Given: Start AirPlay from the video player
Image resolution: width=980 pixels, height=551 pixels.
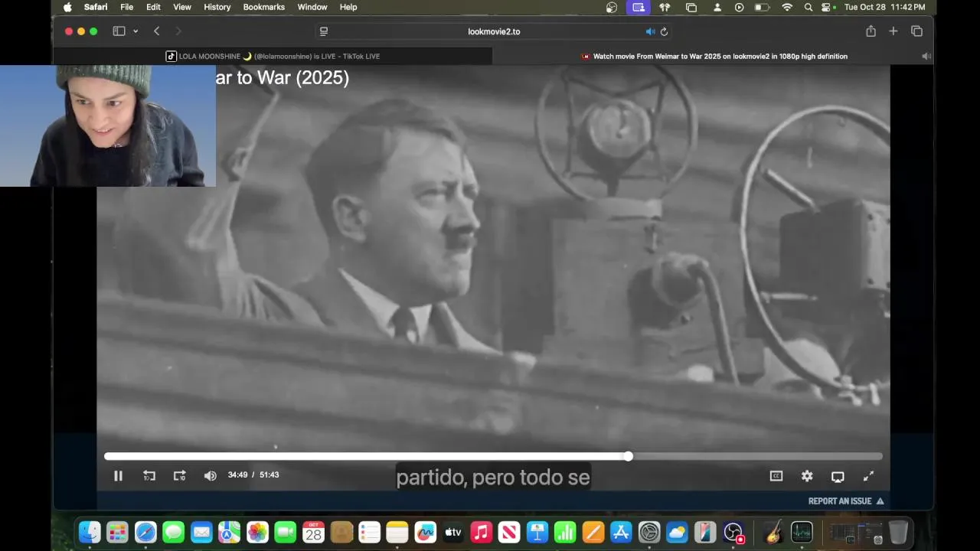Looking at the screenshot, I should (x=838, y=476).
